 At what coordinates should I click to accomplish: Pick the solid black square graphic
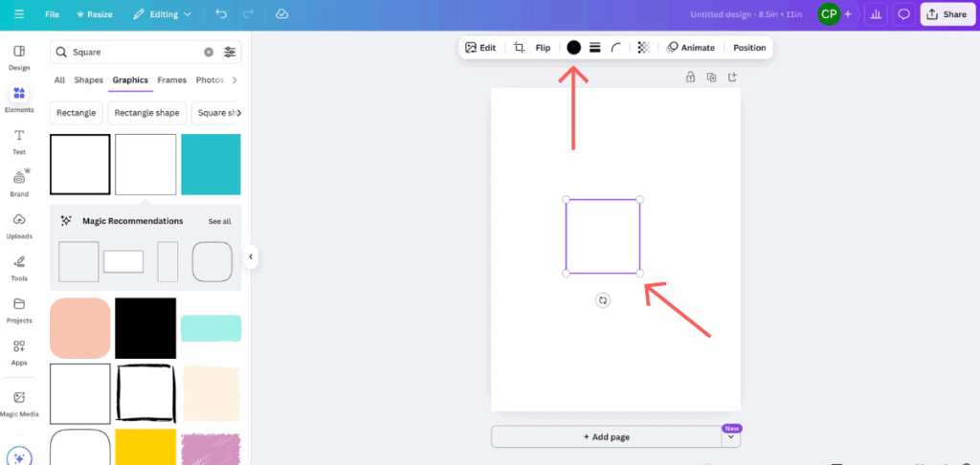coord(145,328)
